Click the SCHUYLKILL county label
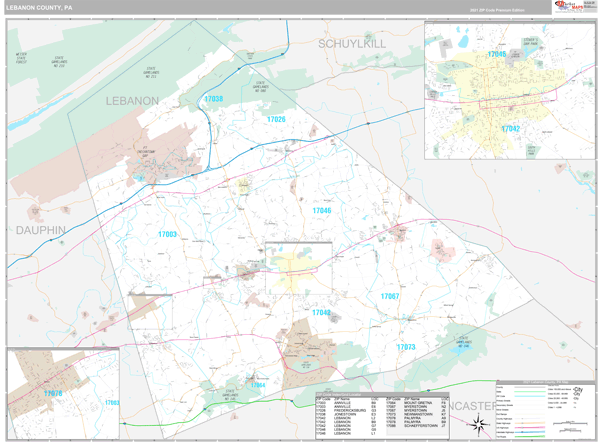Image resolution: width=600 pixels, height=442 pixels. (x=351, y=45)
